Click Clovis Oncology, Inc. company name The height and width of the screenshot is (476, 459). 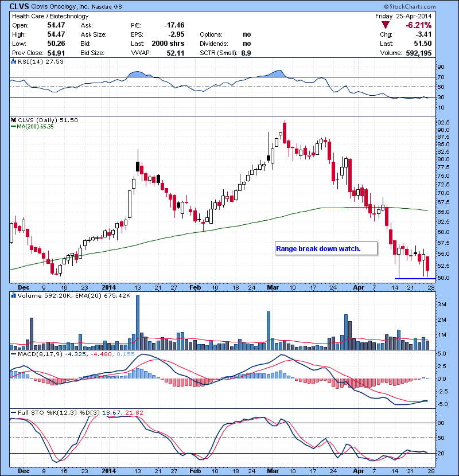pos(60,7)
